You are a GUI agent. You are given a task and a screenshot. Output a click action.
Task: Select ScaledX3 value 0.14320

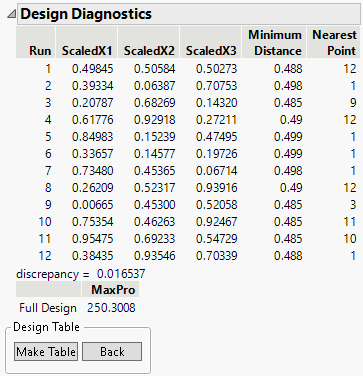click(x=217, y=103)
